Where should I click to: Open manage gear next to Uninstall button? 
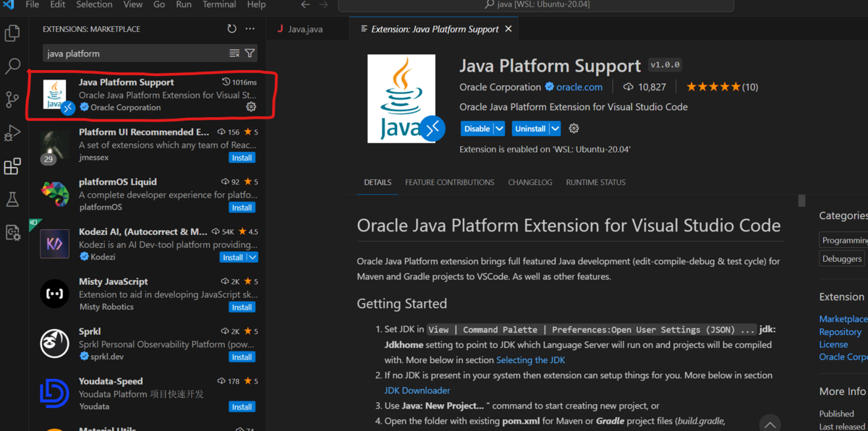574,129
